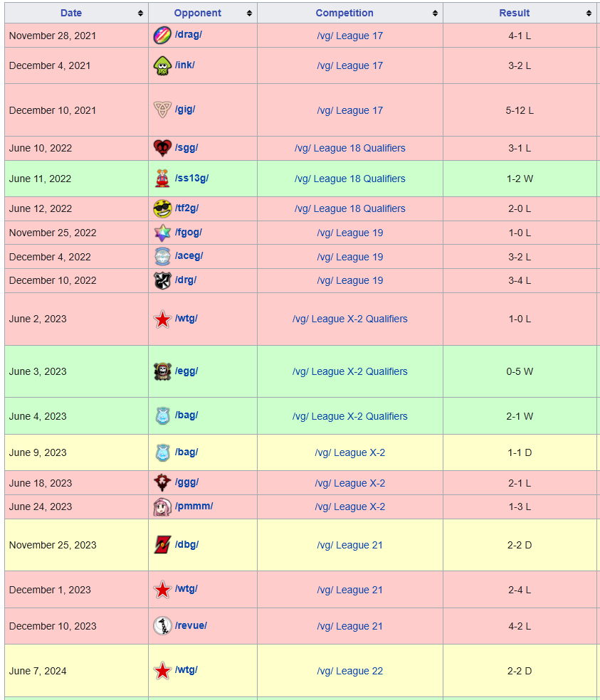The width and height of the screenshot is (600, 700).
Task: Select the 3-4 L result cell
Action: click(x=520, y=280)
